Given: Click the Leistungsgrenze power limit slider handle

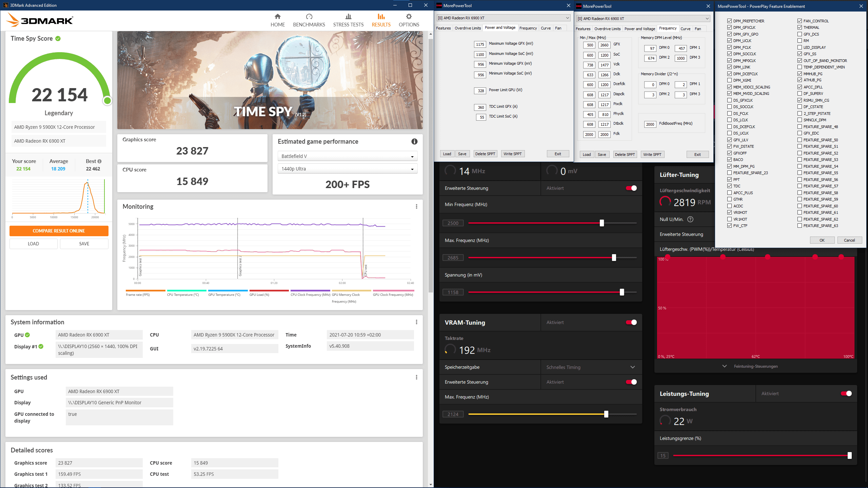Looking at the screenshot, I should [849, 455].
